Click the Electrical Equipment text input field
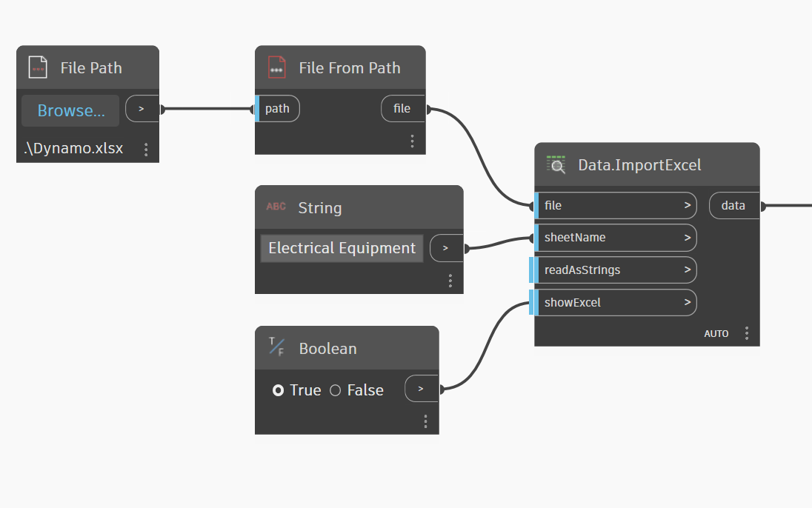 341,247
